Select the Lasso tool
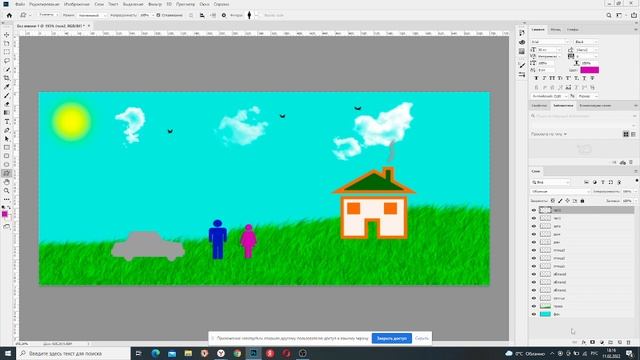 (7, 61)
